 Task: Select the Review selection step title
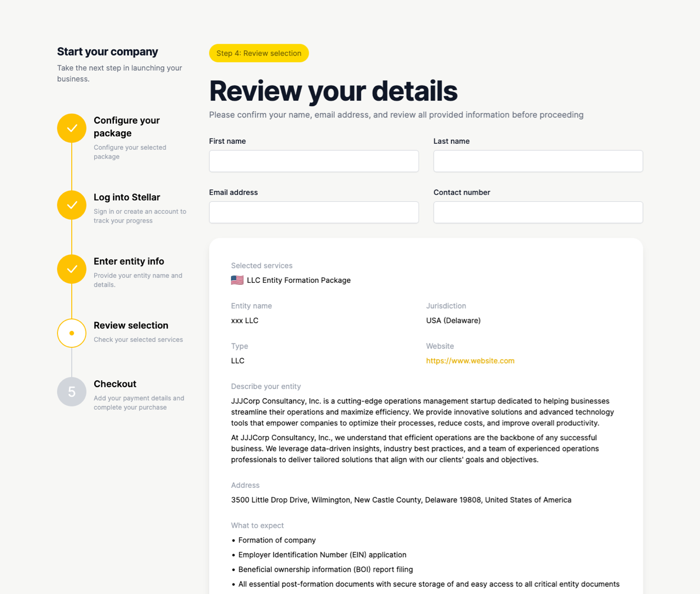click(x=131, y=325)
